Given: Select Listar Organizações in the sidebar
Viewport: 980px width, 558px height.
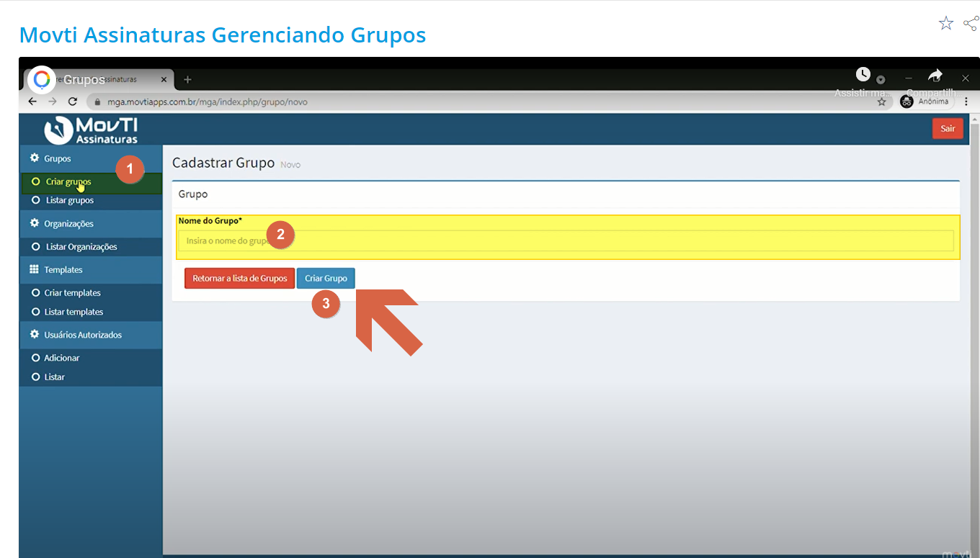Looking at the screenshot, I should [91, 246].
